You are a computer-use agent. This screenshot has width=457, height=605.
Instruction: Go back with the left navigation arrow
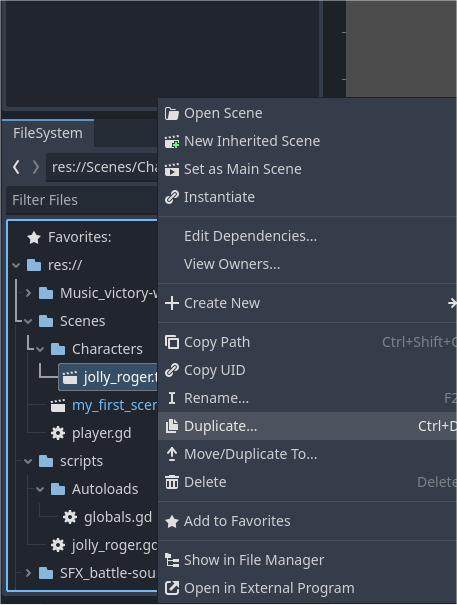coord(16,167)
